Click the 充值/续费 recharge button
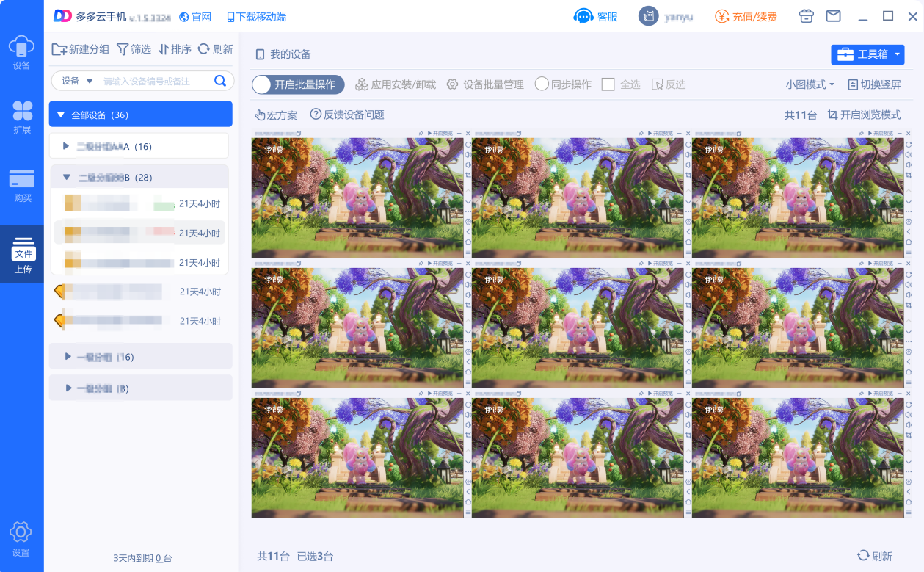Screen dimensions: 924x572 pos(746,16)
